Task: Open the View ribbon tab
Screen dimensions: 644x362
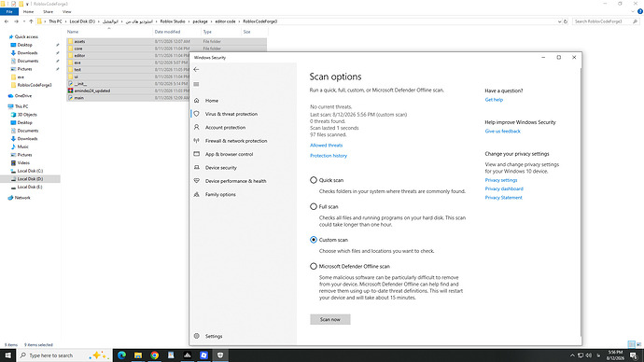Action: pyautogui.click(x=66, y=12)
